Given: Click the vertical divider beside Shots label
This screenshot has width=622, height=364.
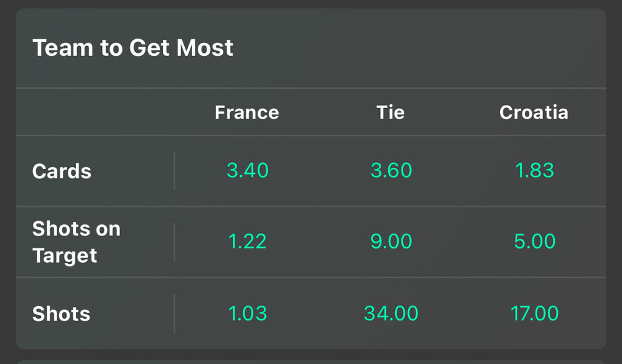Looking at the screenshot, I should [174, 314].
